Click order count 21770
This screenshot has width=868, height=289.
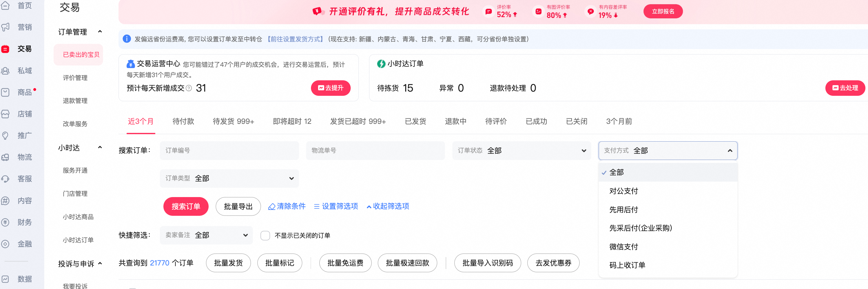[160, 263]
